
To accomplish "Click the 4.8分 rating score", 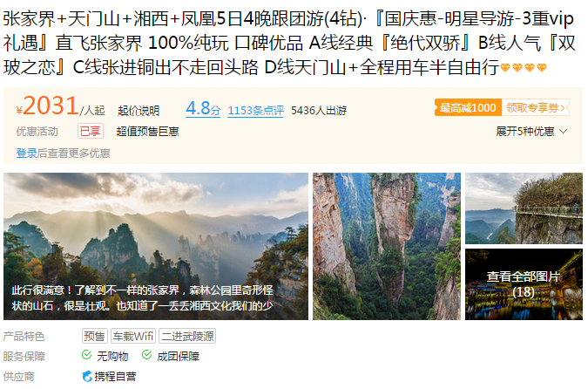I will point(203,109).
